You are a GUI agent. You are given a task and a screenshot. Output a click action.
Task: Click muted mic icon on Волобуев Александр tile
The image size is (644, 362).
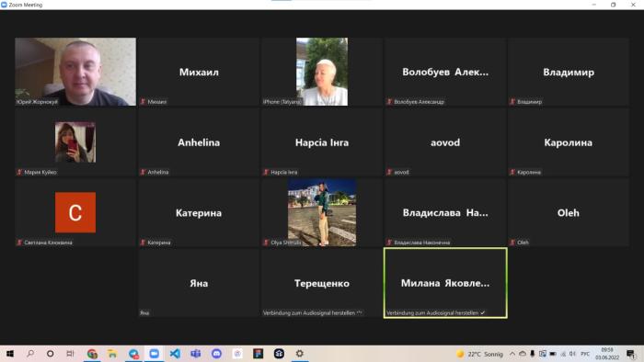pyautogui.click(x=389, y=102)
